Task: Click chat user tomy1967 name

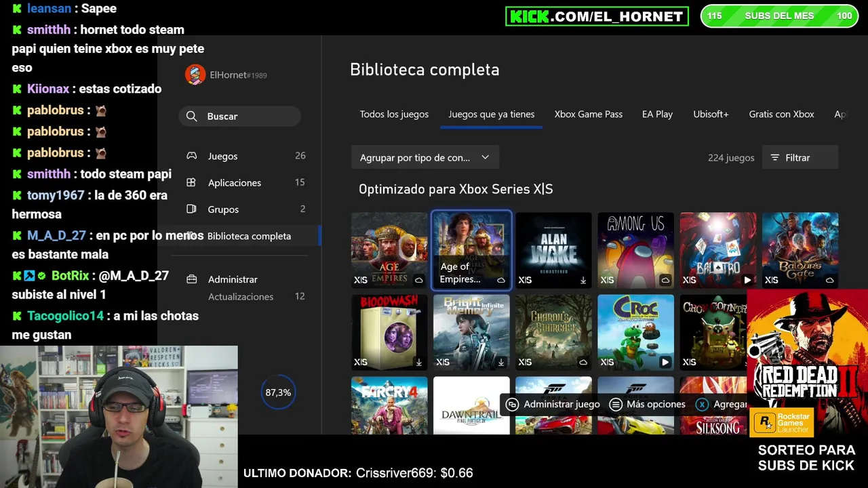Action: pyautogui.click(x=56, y=195)
